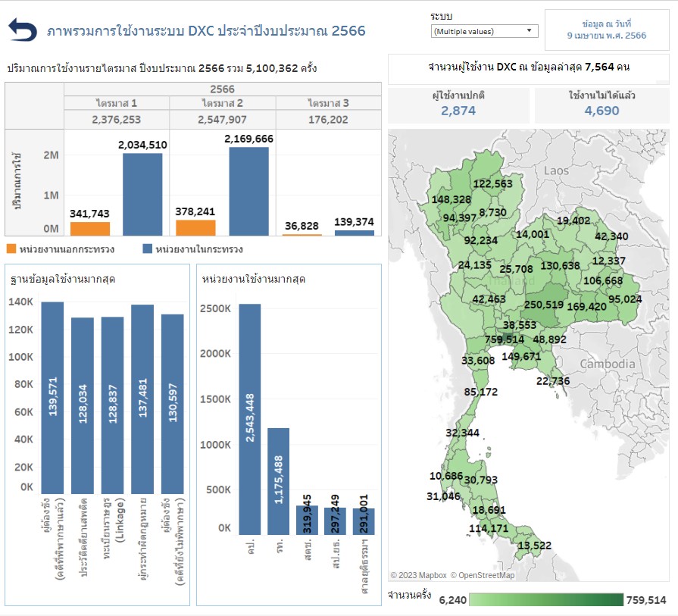
Task: Select the map province labeled 149,671
Action: pos(521,356)
